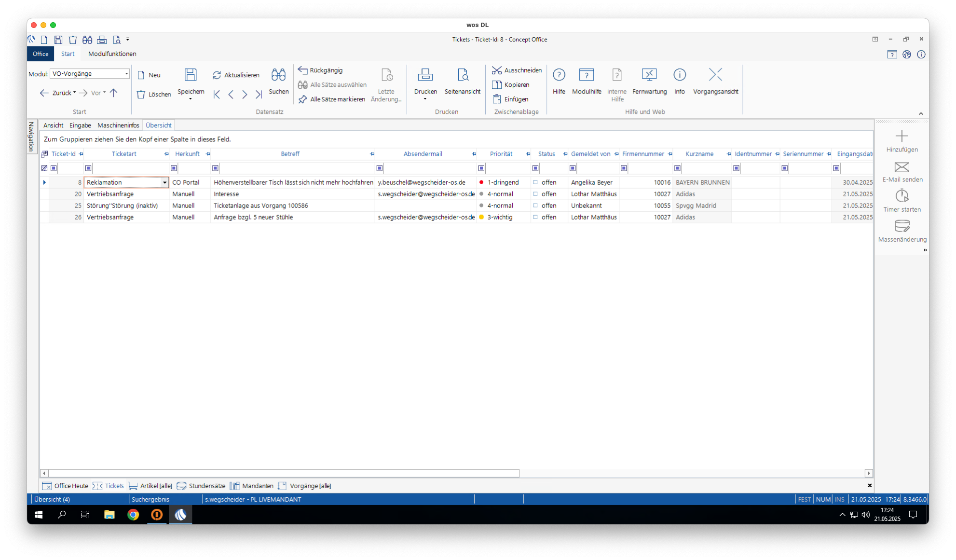Click the Suchen binoculars icon
Image resolution: width=956 pixels, height=560 pixels.
(x=278, y=75)
